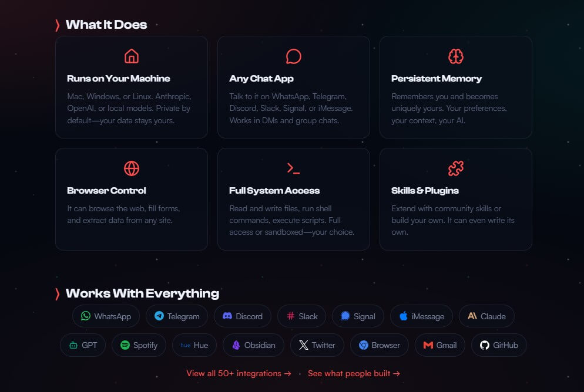The width and height of the screenshot is (584, 392).
Task: Click the house icon above Runs on Your Machine
Action: point(132,56)
